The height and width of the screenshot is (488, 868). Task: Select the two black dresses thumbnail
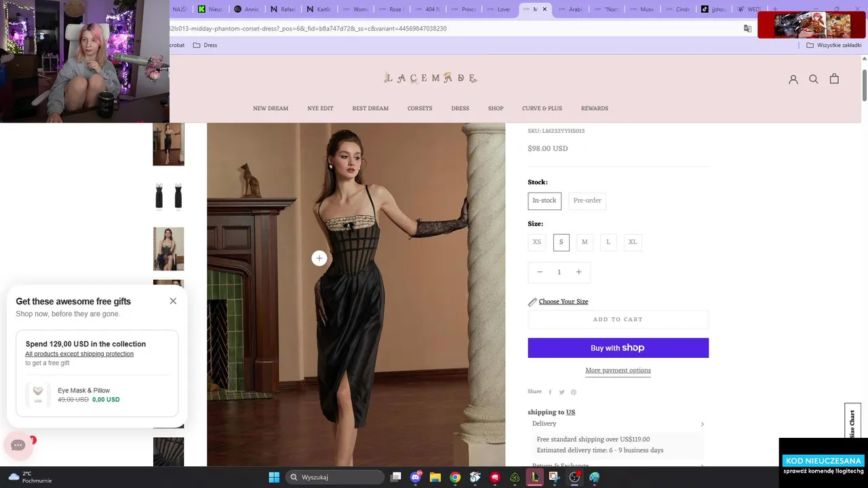(168, 196)
